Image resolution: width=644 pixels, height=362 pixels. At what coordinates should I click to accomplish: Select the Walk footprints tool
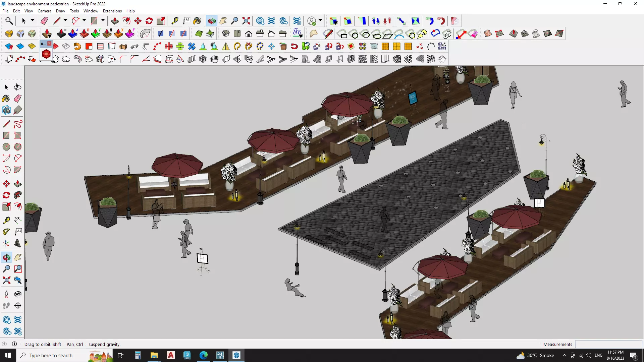(6, 305)
